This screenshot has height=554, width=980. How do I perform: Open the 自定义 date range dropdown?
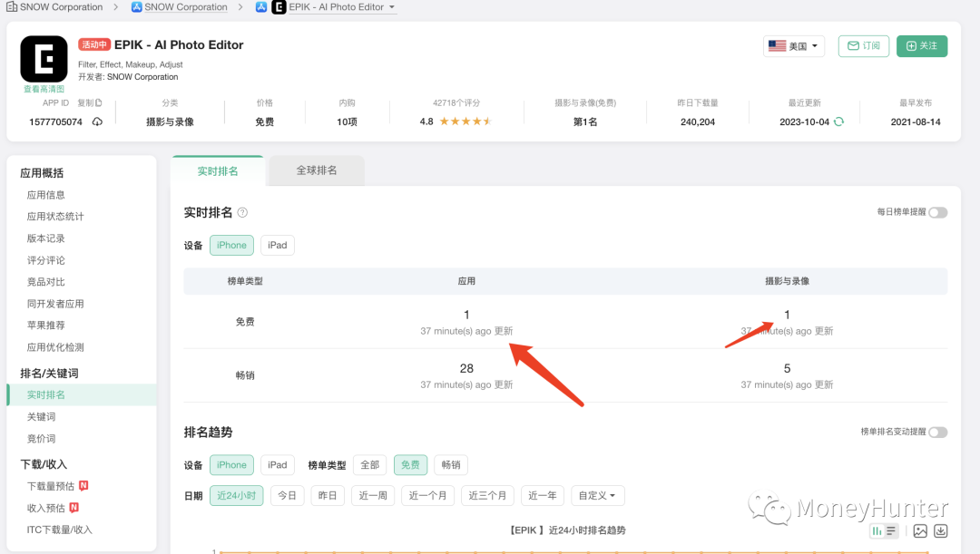596,495
